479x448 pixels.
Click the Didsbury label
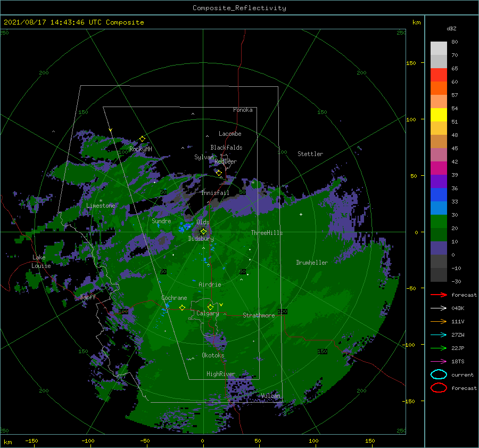click(201, 239)
